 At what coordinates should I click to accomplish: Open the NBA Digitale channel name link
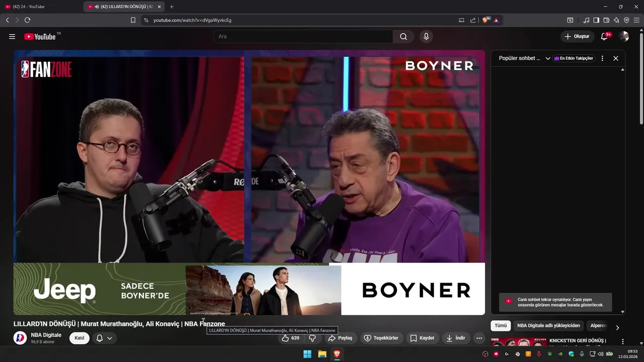(46, 335)
